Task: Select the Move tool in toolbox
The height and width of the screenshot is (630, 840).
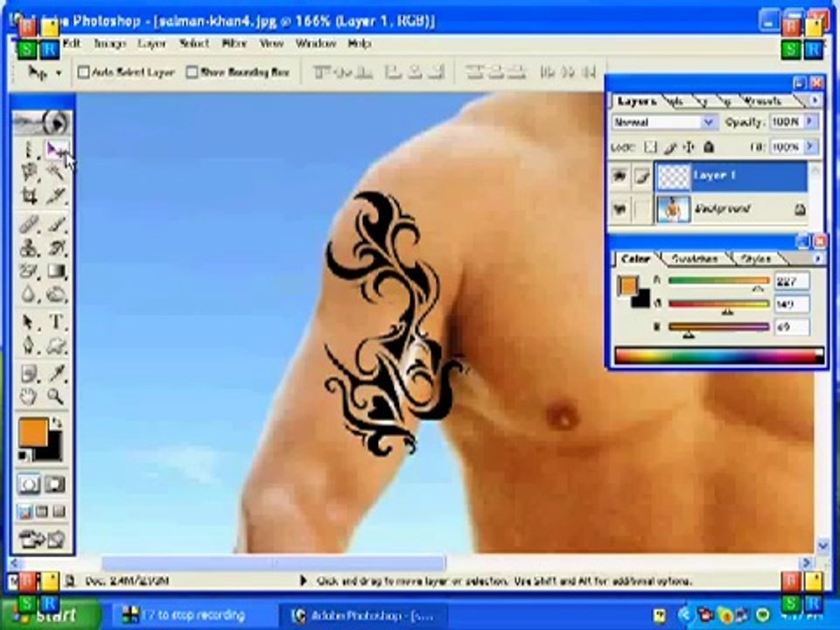Action: coord(56,150)
